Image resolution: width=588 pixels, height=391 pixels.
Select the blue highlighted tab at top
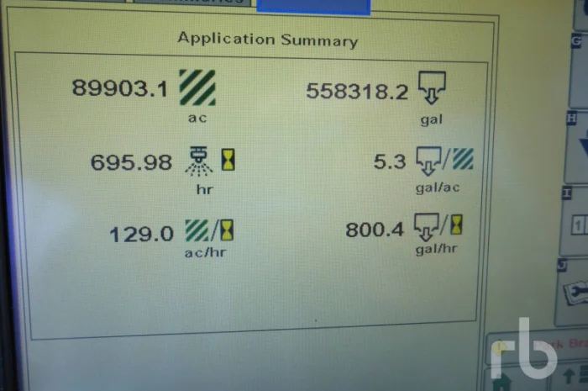click(x=313, y=5)
